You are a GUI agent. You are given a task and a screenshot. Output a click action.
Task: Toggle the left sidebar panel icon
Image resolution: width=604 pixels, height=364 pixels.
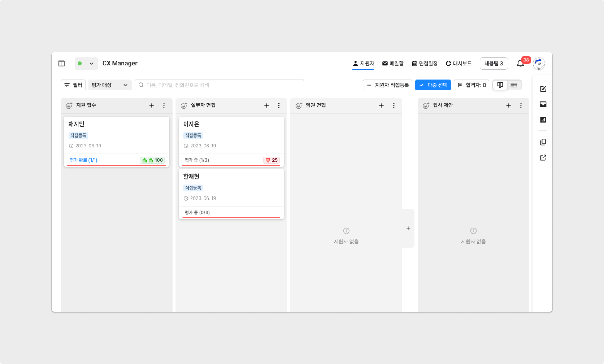pyautogui.click(x=61, y=64)
